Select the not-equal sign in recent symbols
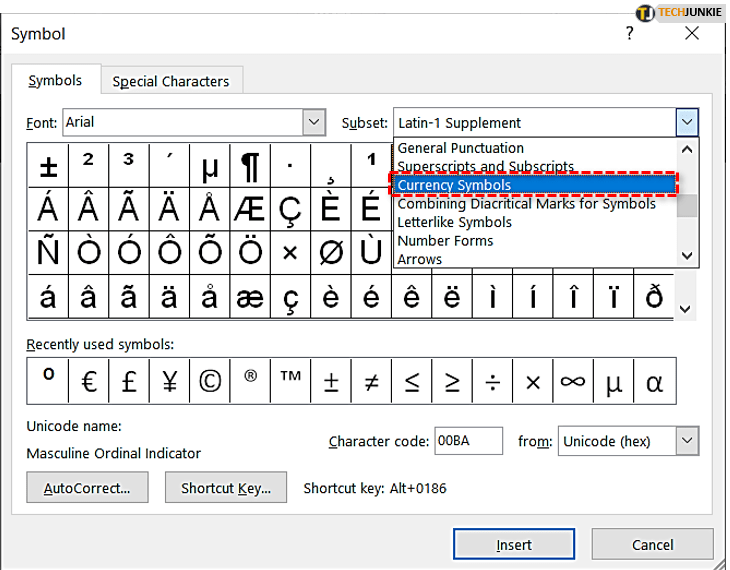 click(371, 381)
